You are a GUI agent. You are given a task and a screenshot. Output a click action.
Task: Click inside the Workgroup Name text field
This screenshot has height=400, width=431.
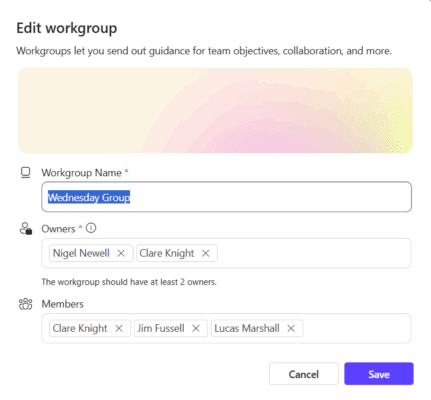click(x=227, y=197)
